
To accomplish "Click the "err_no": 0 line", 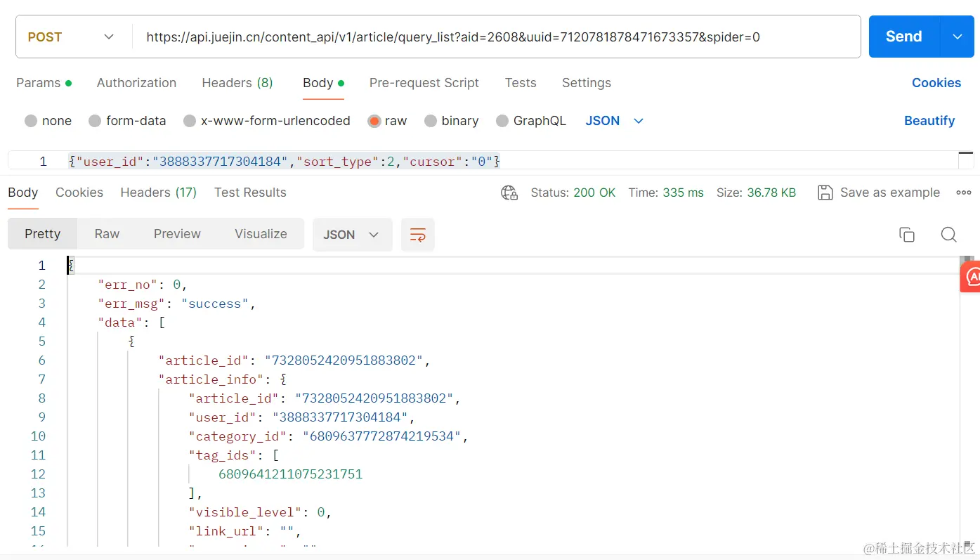I will tap(143, 285).
